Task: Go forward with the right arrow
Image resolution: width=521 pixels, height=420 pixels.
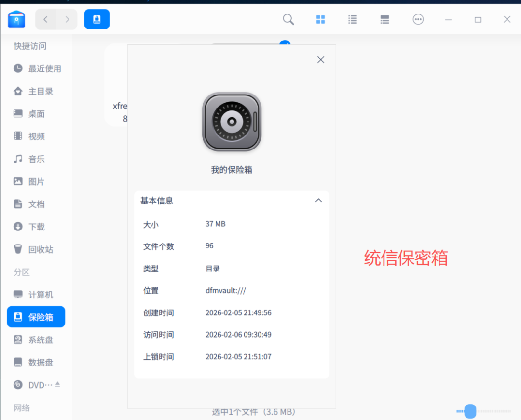Action: point(67,19)
